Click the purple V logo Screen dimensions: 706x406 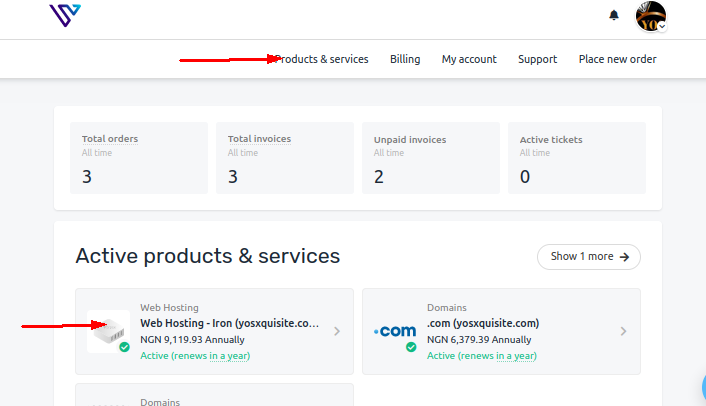(x=65, y=15)
